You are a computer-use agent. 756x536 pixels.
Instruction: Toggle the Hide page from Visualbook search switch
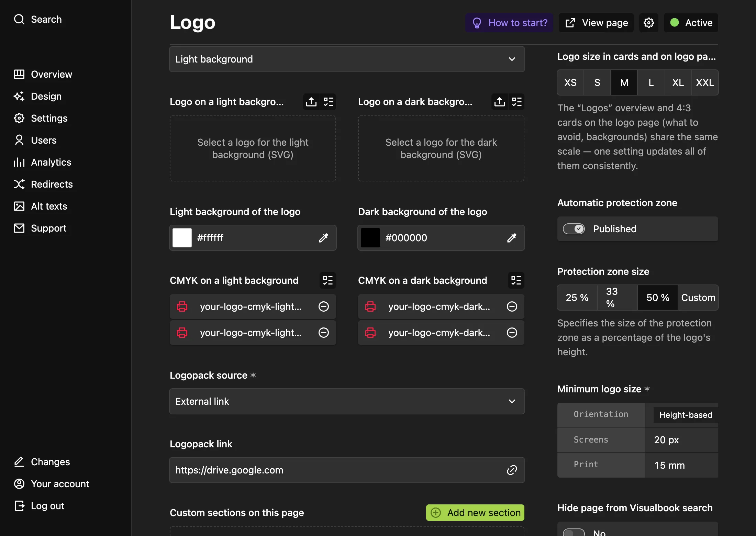pos(574,532)
